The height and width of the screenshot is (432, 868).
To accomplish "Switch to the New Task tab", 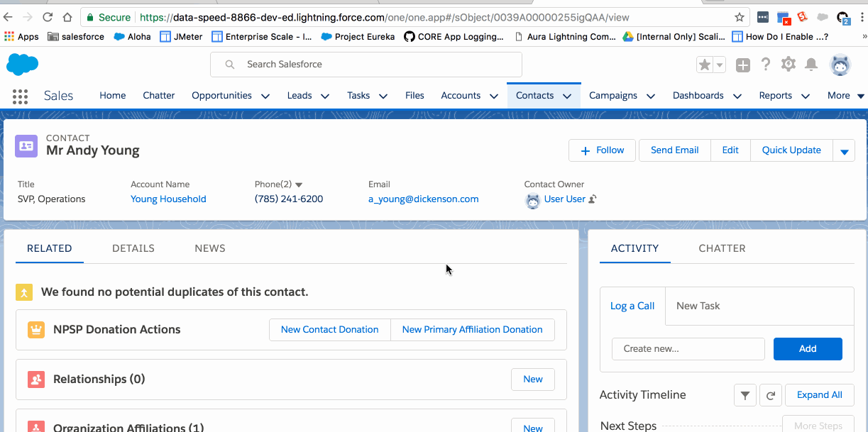I will pyautogui.click(x=698, y=306).
